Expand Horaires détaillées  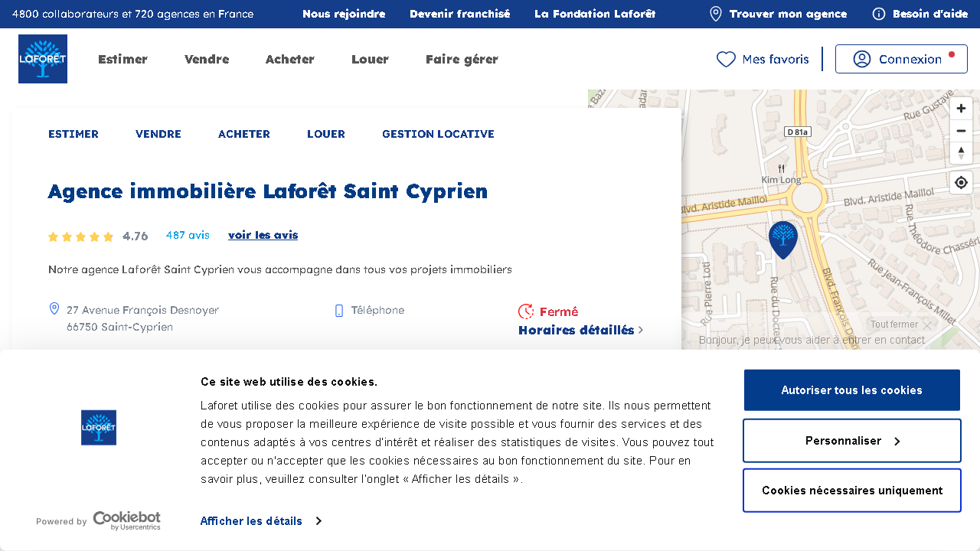(x=581, y=330)
